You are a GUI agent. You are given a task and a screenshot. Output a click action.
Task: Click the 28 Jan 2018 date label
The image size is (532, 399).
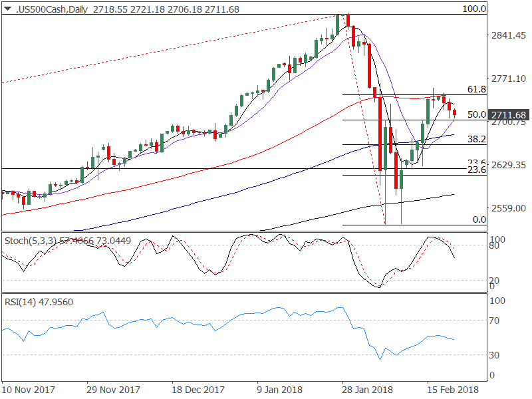click(x=367, y=390)
